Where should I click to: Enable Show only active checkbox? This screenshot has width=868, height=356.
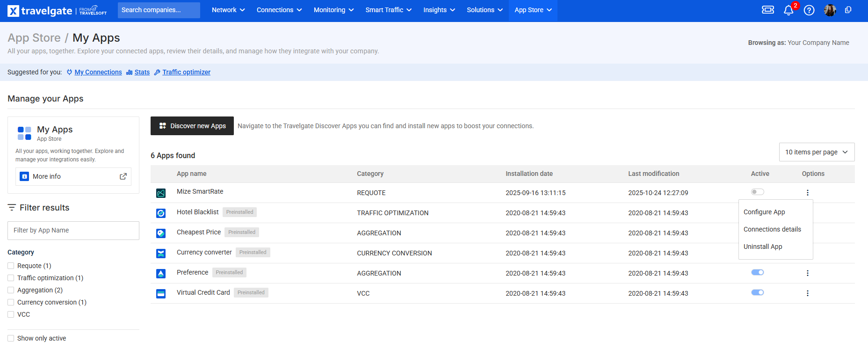11,338
